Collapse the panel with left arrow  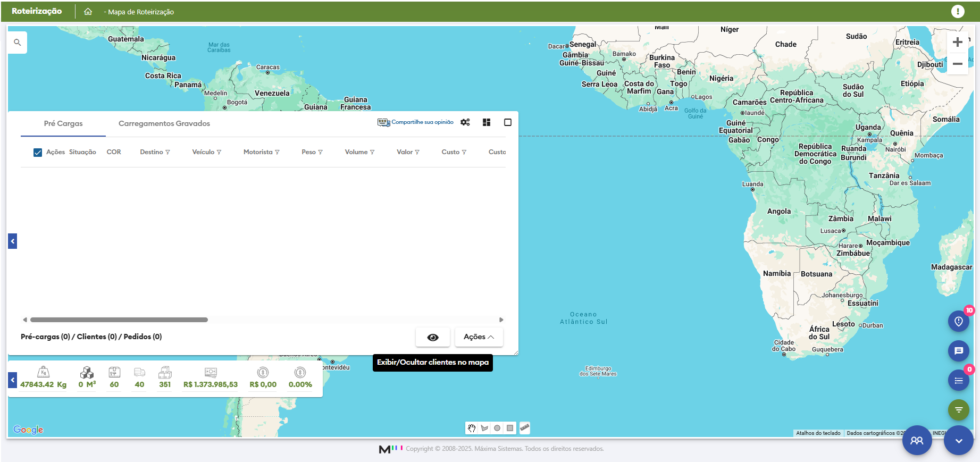[13, 241]
